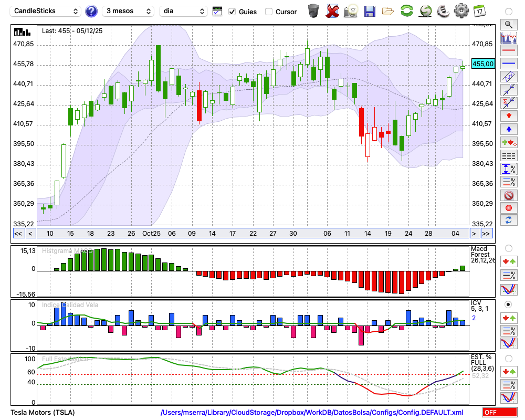
Task: Click the curve chart icon in the Estocastico panel
Action: pyautogui.click(x=509, y=397)
